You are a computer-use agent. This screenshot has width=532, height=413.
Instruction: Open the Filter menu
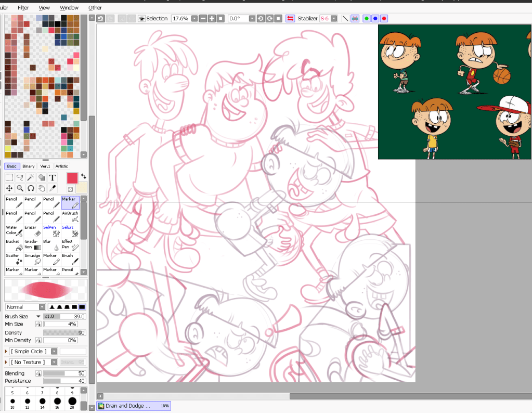pos(23,8)
